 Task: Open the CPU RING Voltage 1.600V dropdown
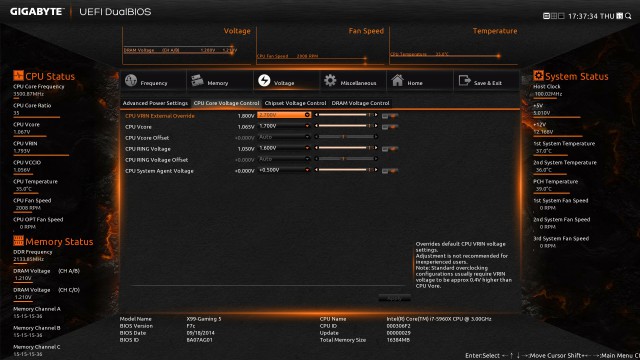(284, 148)
